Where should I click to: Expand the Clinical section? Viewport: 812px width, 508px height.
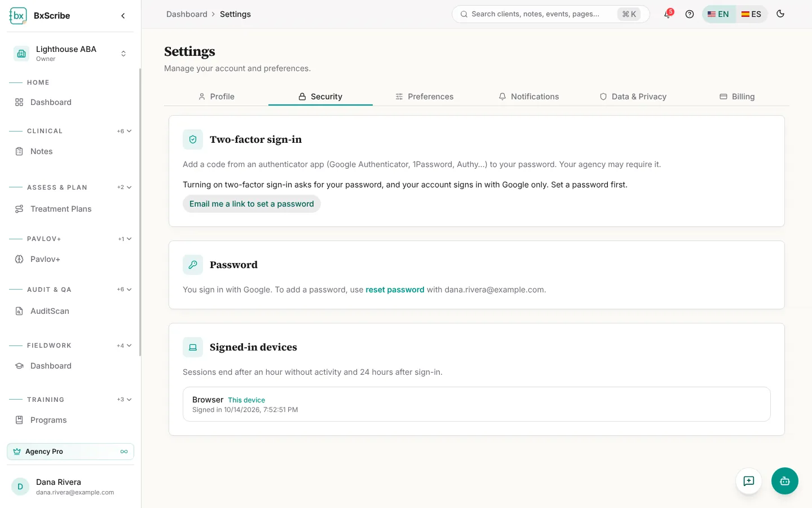(x=125, y=131)
